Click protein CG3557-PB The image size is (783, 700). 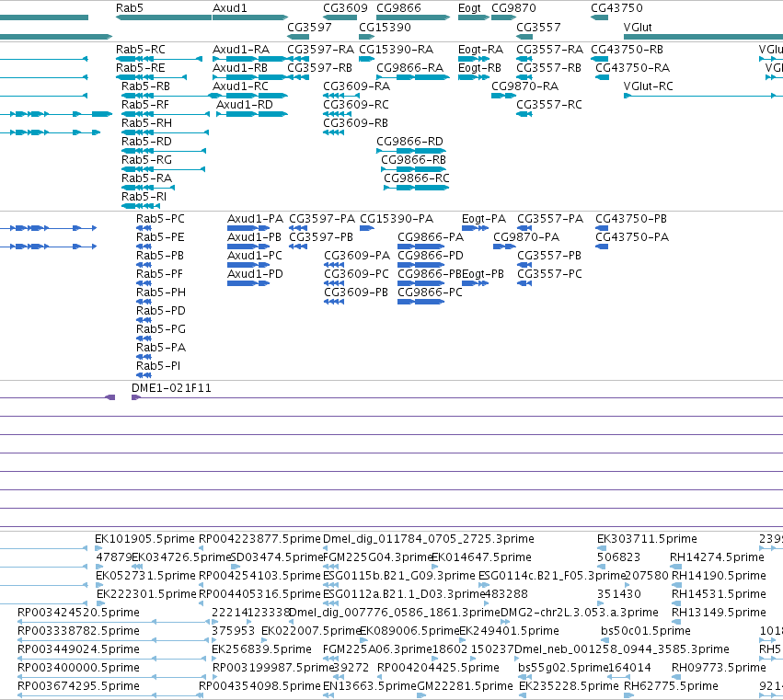(549, 256)
